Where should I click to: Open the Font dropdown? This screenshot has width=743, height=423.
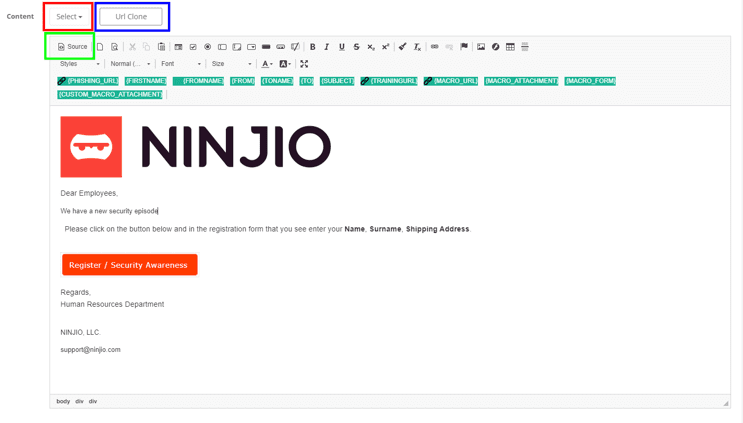click(x=181, y=63)
